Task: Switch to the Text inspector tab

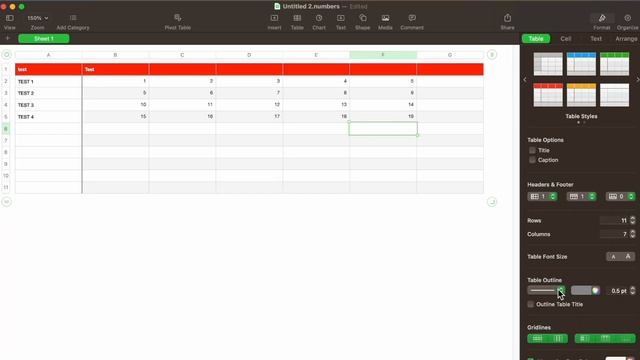Action: point(596,38)
